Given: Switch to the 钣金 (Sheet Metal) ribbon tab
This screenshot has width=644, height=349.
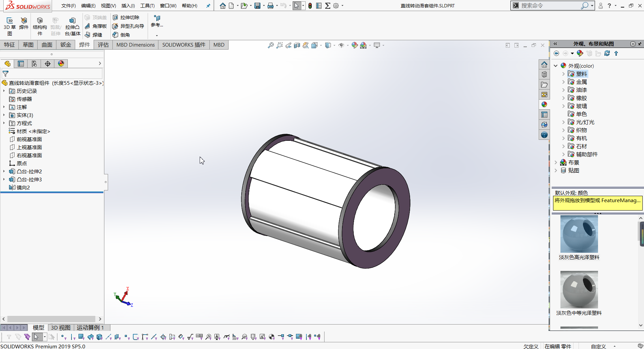Looking at the screenshot, I should [x=66, y=45].
